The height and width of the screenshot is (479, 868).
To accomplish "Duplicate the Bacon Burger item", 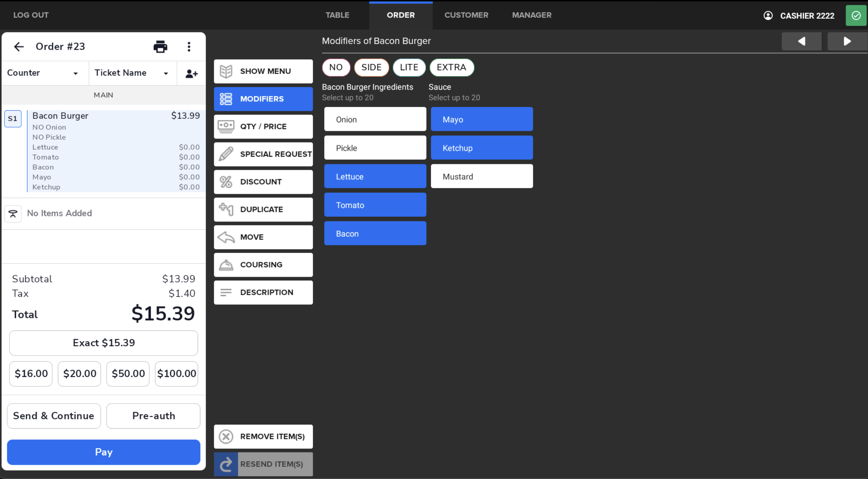I will 263,209.
